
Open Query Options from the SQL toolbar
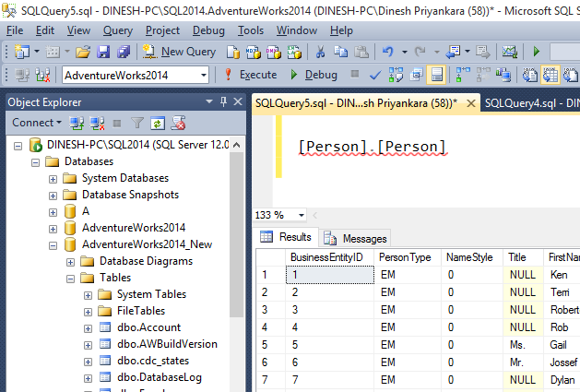click(x=417, y=75)
